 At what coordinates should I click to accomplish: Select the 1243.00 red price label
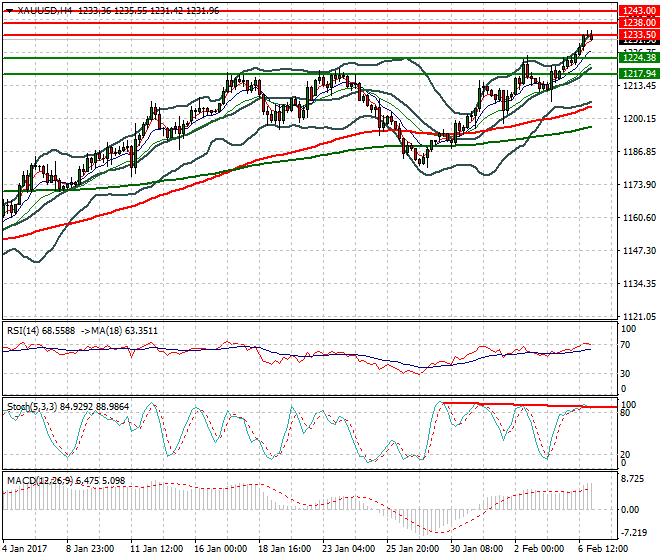(639, 11)
